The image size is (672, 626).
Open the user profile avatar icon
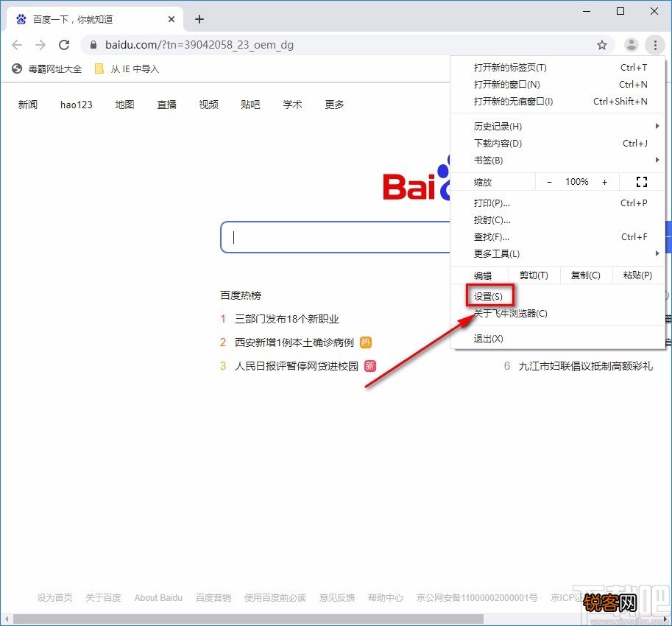click(631, 45)
